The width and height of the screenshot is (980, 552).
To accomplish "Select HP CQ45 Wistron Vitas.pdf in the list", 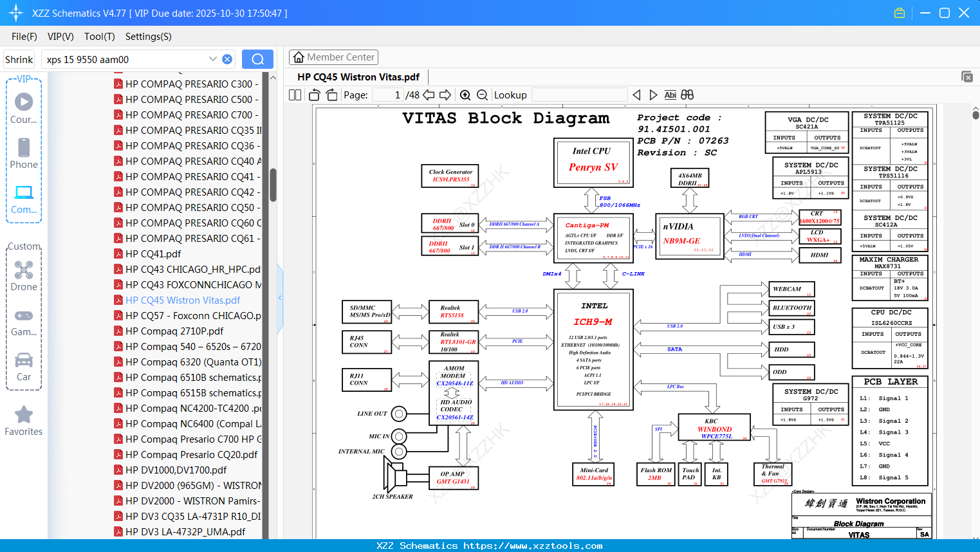I will (x=177, y=300).
